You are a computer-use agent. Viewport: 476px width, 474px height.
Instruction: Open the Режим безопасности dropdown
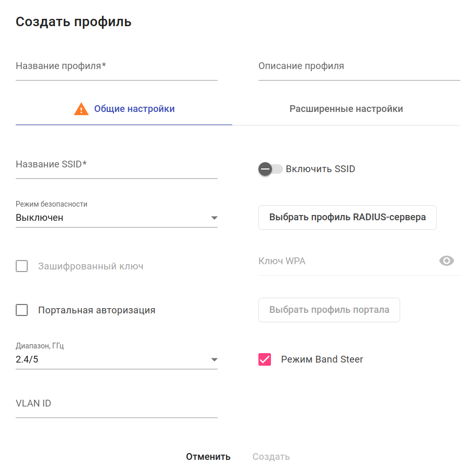116,218
